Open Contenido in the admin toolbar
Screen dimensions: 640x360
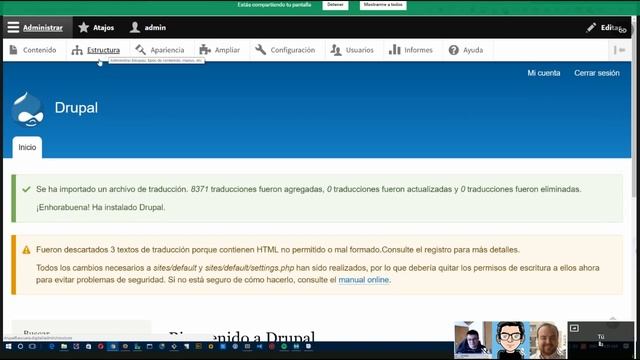33,50
